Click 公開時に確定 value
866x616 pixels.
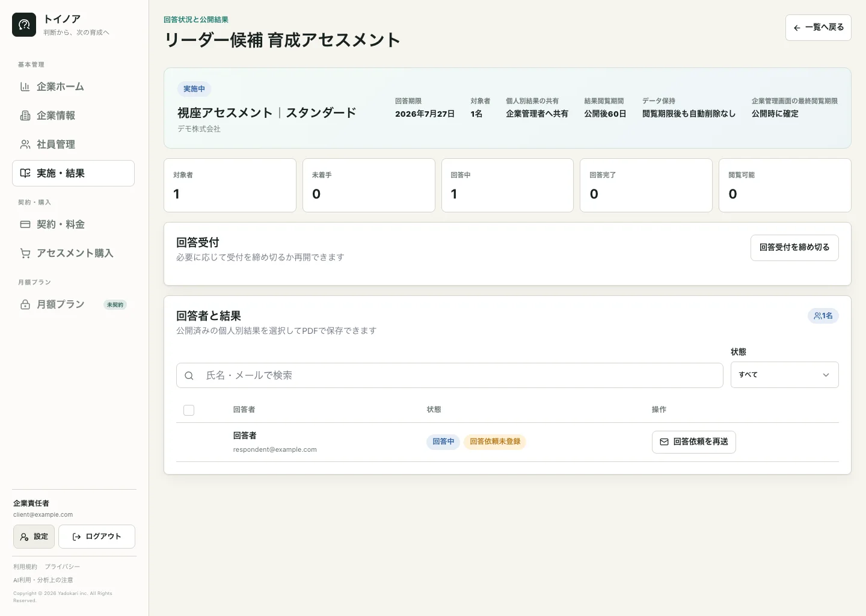(775, 114)
